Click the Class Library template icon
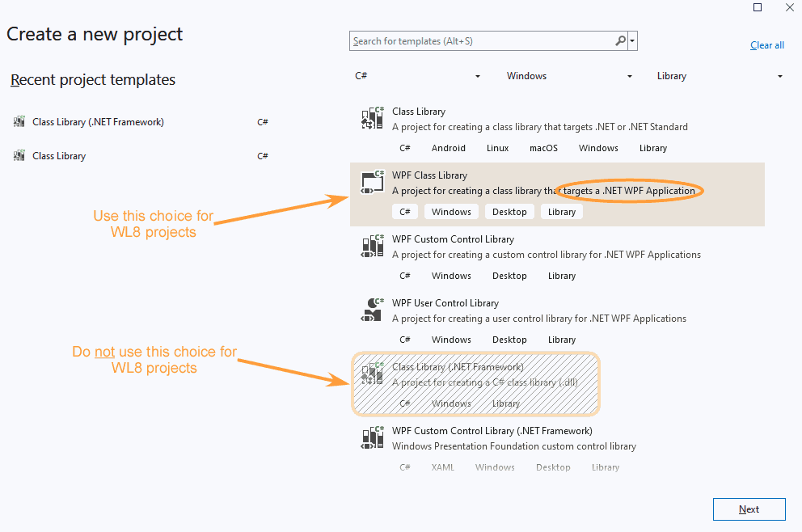The width and height of the screenshot is (802, 532). pos(372,119)
